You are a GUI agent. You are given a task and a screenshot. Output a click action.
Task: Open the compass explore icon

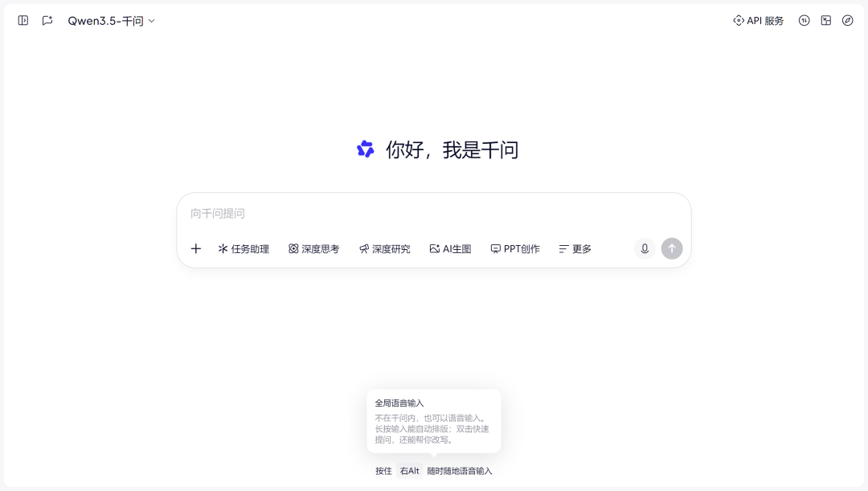tap(848, 20)
